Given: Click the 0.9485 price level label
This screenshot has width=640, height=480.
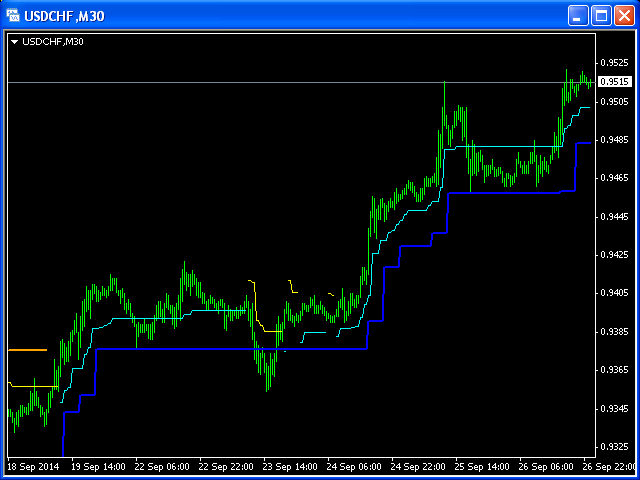Looking at the screenshot, I should tap(614, 140).
